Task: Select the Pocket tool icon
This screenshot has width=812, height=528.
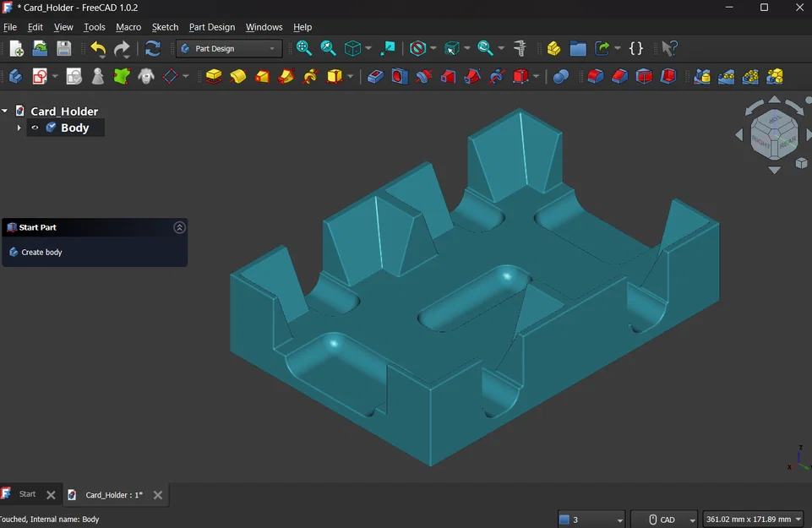Action: tap(375, 77)
